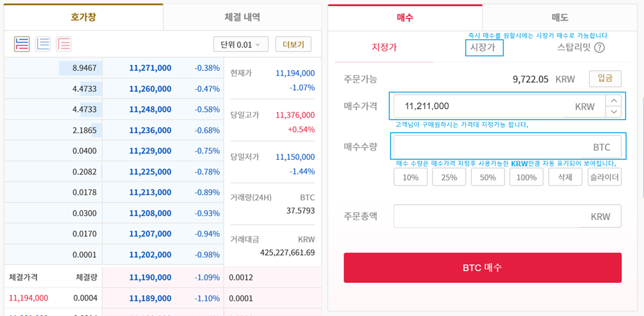Open the 단위 0.01 unit dropdown

[x=241, y=44]
